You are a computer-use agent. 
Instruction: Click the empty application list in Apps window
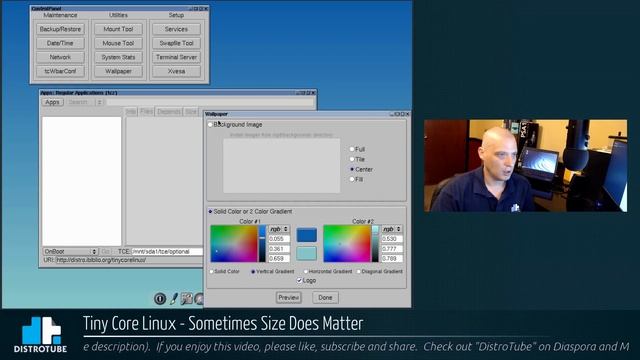tap(82, 181)
